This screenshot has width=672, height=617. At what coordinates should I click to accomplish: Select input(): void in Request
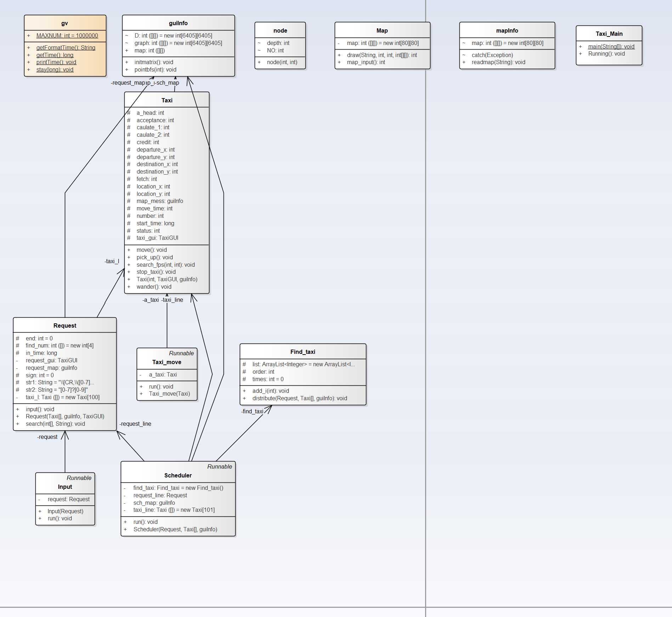point(40,409)
